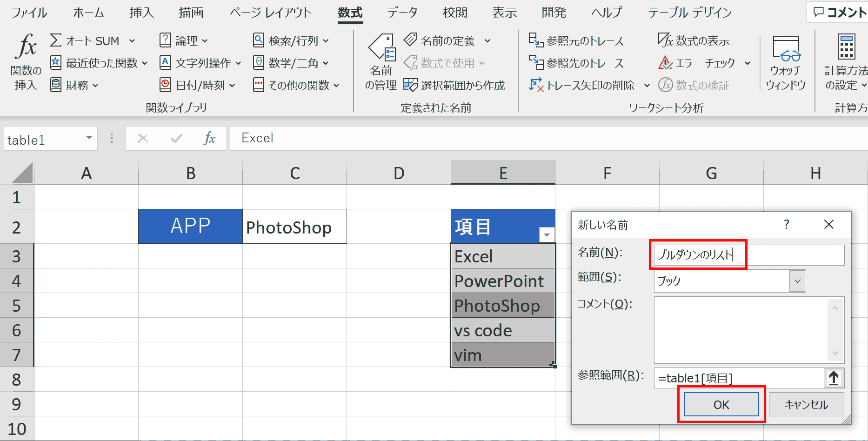Toggle 数式の表示 (Show Formulas)

[x=694, y=40]
